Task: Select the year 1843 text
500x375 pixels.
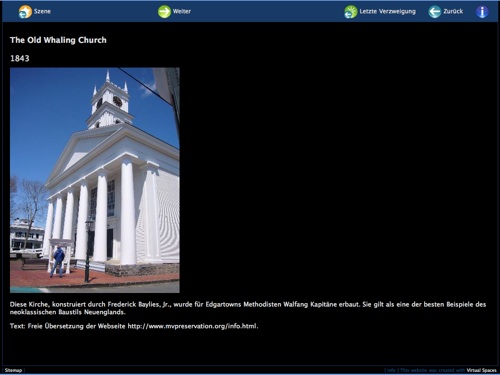Action: click(20, 58)
